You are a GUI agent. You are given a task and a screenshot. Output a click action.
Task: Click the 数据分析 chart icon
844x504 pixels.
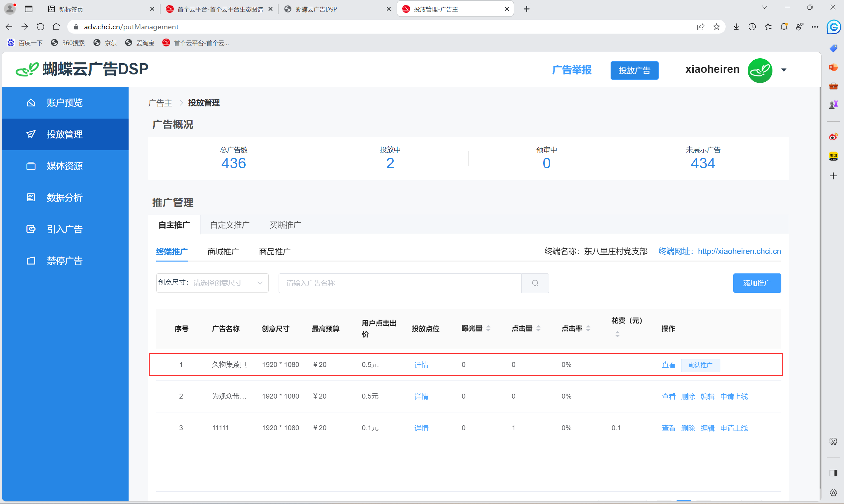pos(31,197)
